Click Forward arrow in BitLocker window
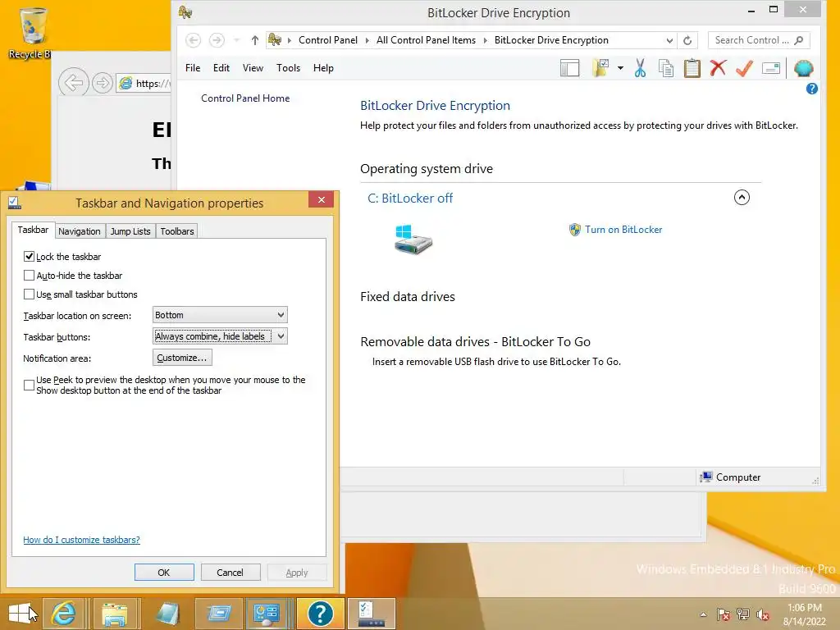 [x=217, y=40]
